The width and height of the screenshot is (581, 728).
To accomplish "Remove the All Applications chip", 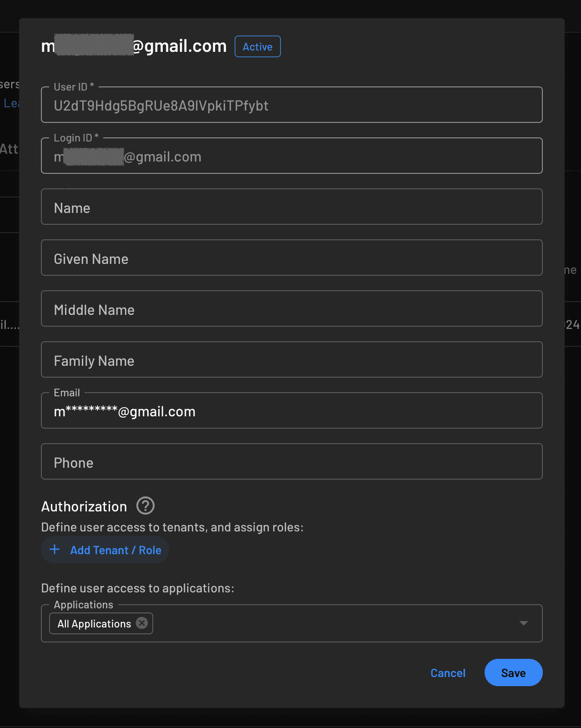I will click(x=141, y=623).
